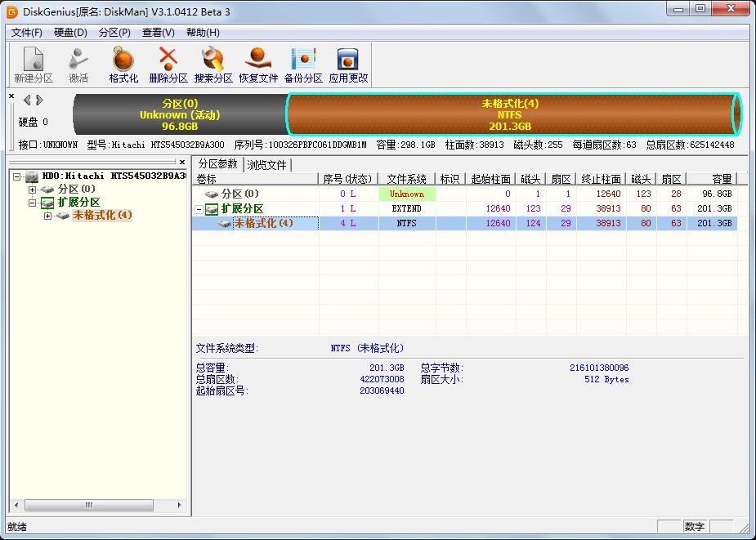Select 扩展分区 label in the tree
The width and height of the screenshot is (756, 540).
point(78,202)
